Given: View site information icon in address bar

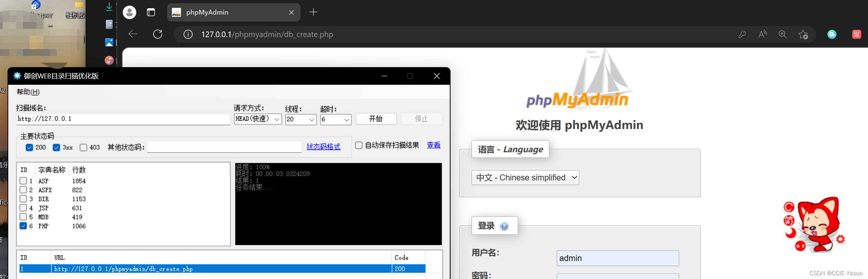Looking at the screenshot, I should 188,34.
